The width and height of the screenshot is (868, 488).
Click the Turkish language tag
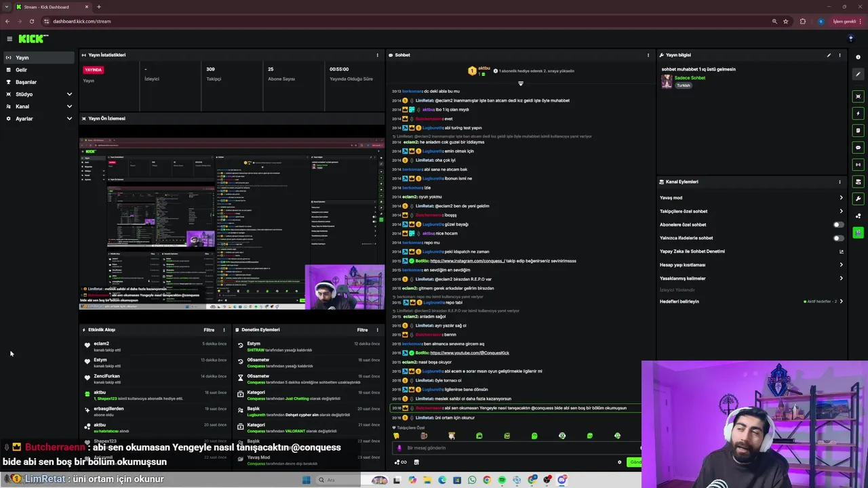683,85
